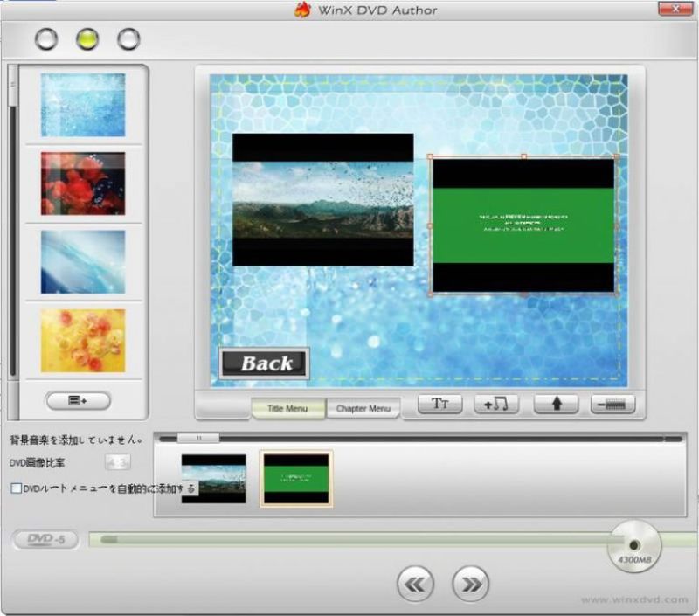Click the third step circle at top
Screen dimensions: 699x616
pyautogui.click(x=128, y=39)
